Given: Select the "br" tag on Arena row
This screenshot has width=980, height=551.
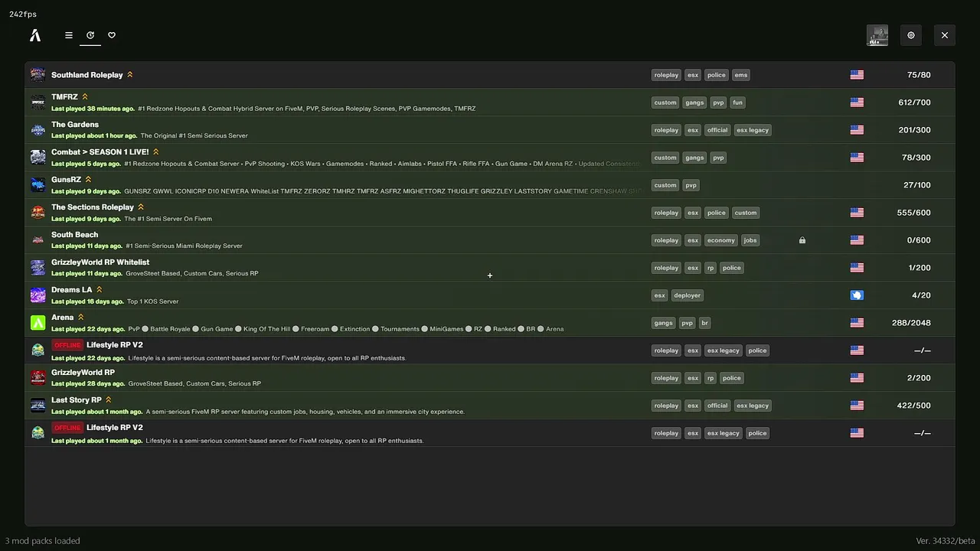Looking at the screenshot, I should coord(705,323).
